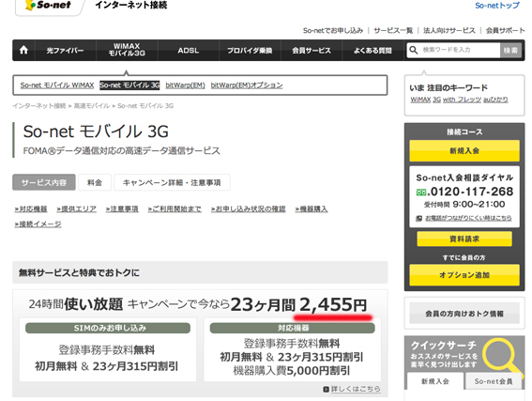Open the 会員サービス menu item
Screen dimensions: 532x401
click(312, 51)
